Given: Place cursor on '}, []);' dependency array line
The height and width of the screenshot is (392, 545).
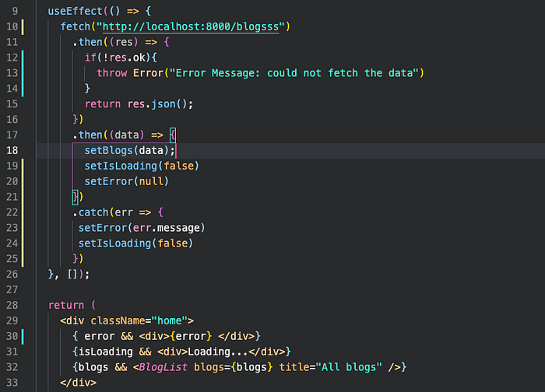Looking at the screenshot, I should [69, 275].
